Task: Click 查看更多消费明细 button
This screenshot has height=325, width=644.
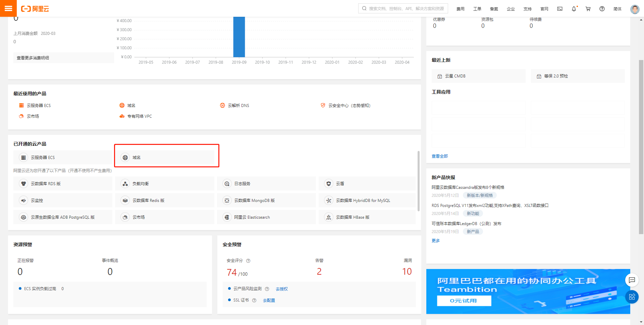Action: [x=63, y=58]
